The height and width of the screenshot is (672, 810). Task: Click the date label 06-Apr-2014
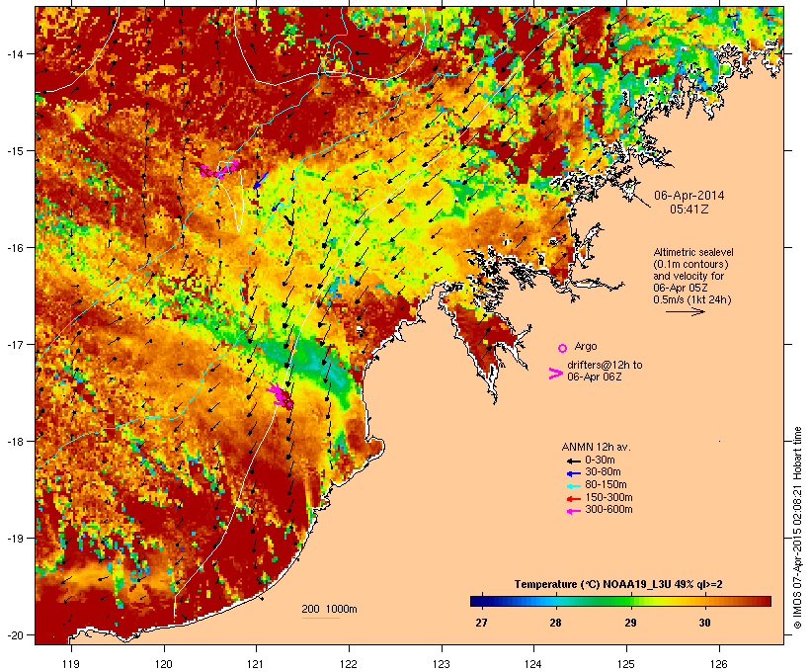tap(689, 196)
